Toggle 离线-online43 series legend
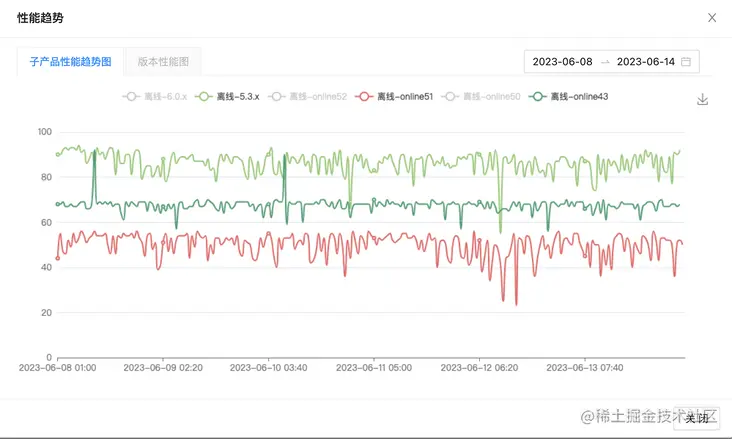The height and width of the screenshot is (439, 732). click(x=568, y=97)
